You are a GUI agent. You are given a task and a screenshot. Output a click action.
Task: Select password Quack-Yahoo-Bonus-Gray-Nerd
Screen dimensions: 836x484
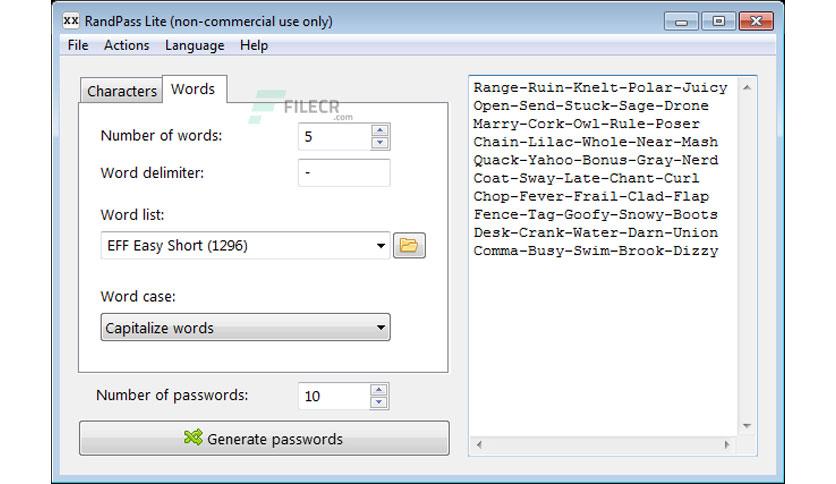(596, 160)
